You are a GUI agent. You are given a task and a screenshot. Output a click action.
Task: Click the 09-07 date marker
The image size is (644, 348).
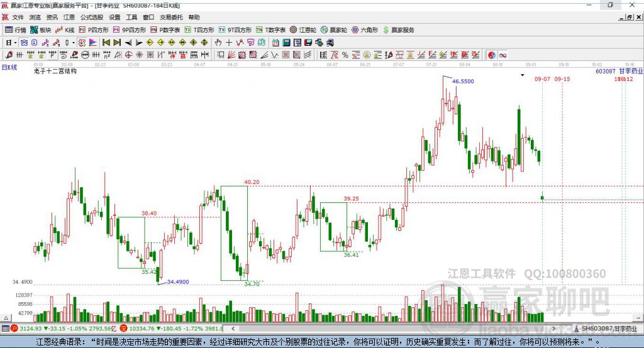tap(542, 79)
